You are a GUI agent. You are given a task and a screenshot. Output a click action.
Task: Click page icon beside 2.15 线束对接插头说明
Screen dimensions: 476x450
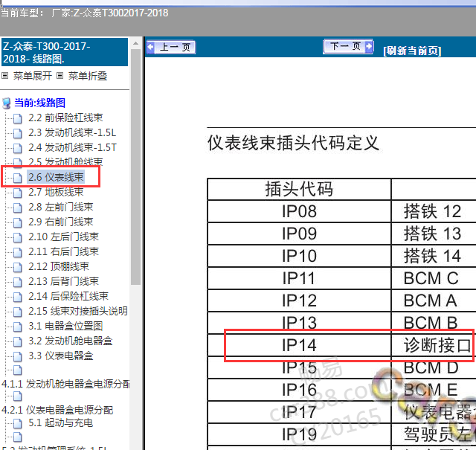(x=18, y=312)
